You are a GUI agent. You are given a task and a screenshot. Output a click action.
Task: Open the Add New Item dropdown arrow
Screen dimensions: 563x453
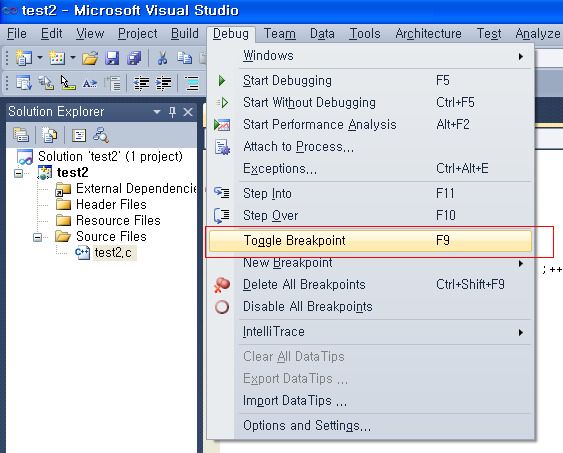click(x=73, y=57)
